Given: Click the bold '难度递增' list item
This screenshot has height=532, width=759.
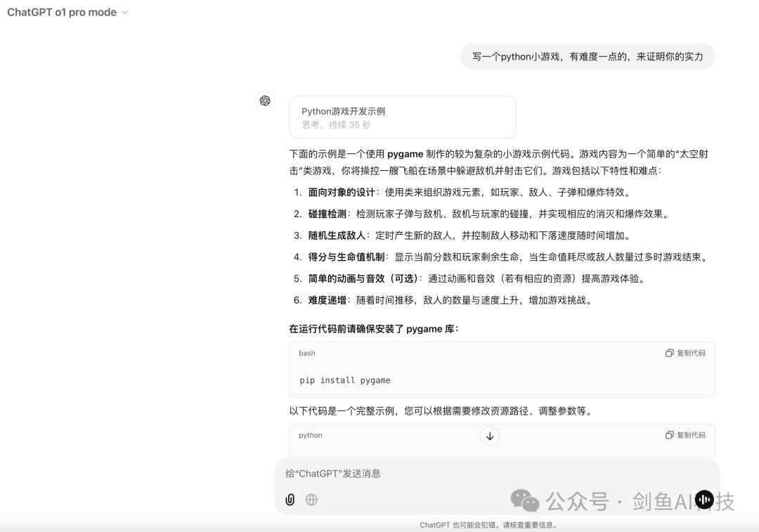Looking at the screenshot, I should tap(327, 300).
